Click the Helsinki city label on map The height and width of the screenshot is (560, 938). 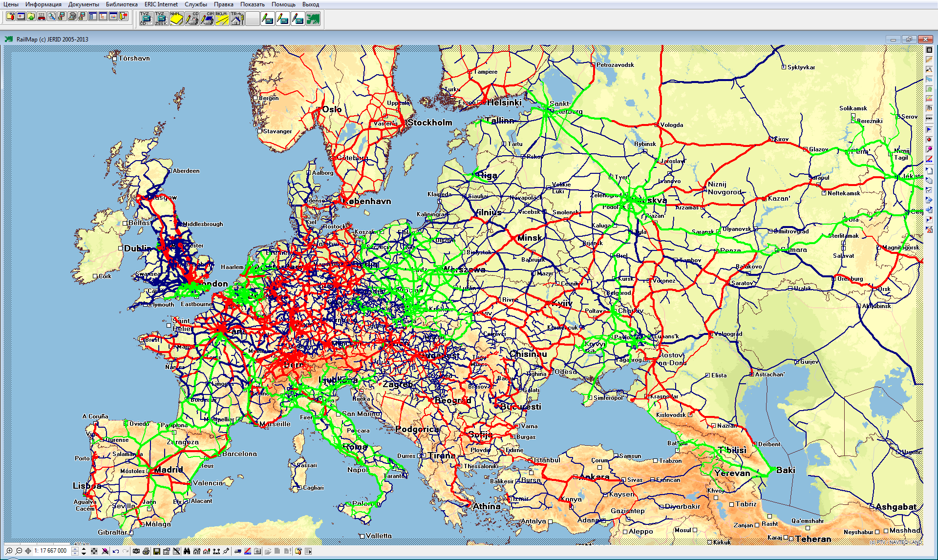click(x=504, y=103)
